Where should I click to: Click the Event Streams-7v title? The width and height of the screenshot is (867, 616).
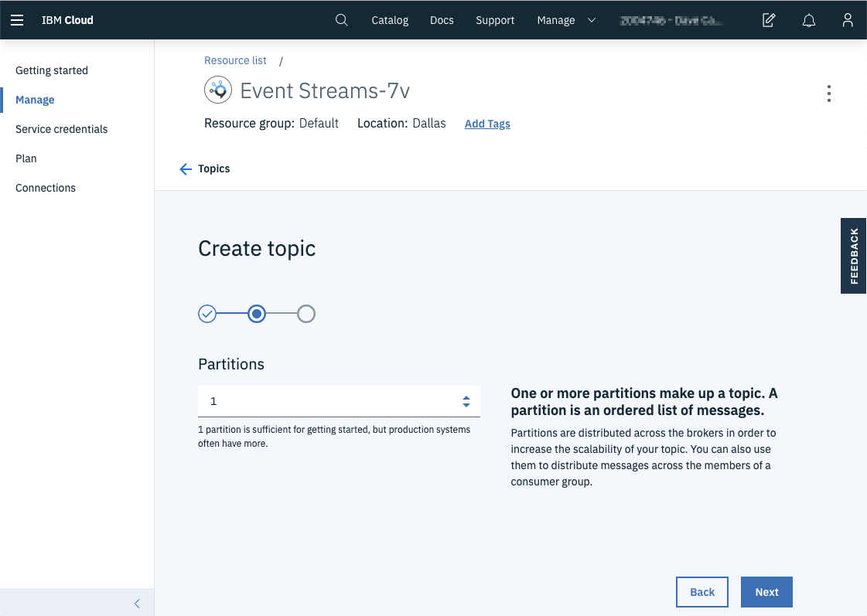(x=325, y=90)
